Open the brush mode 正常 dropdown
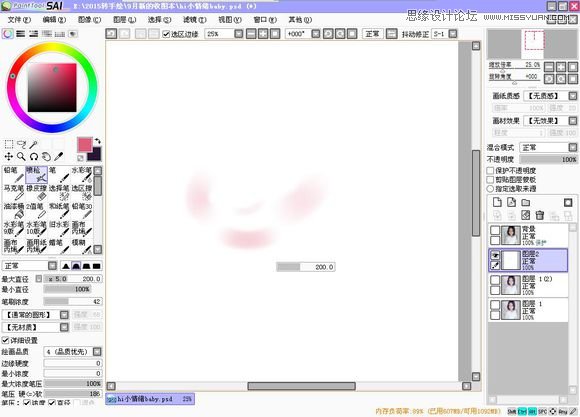Viewport: 580px width, 417px height. pos(53,266)
